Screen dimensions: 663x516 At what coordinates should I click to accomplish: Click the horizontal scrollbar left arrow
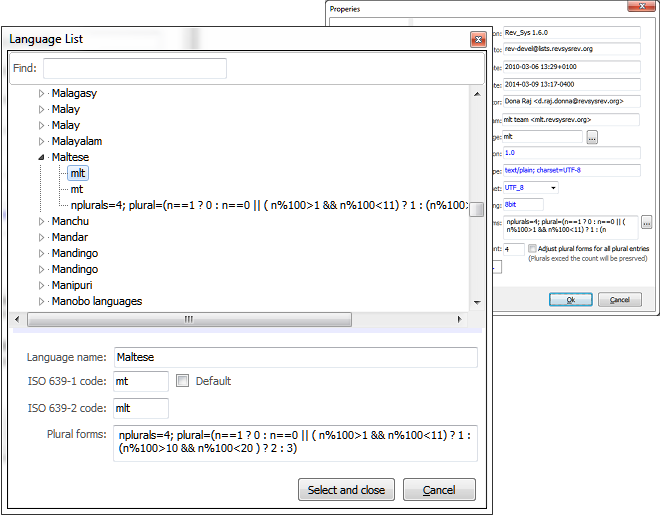click(x=17, y=320)
